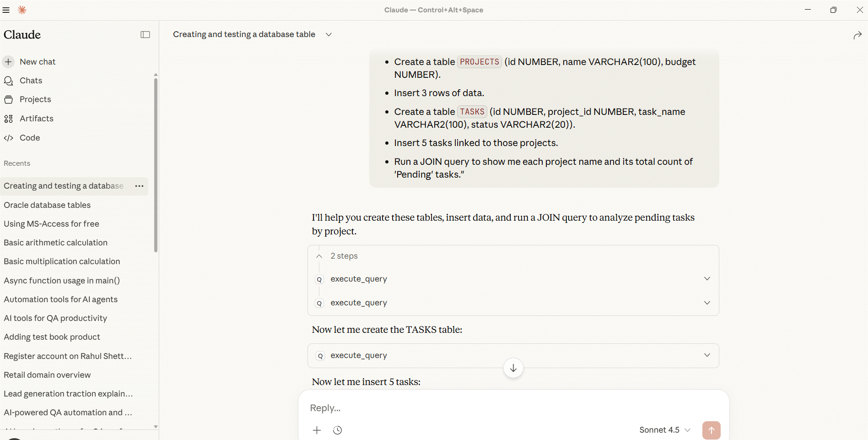This screenshot has width=868, height=440.
Task: Open the Chats section
Action: coord(31,81)
